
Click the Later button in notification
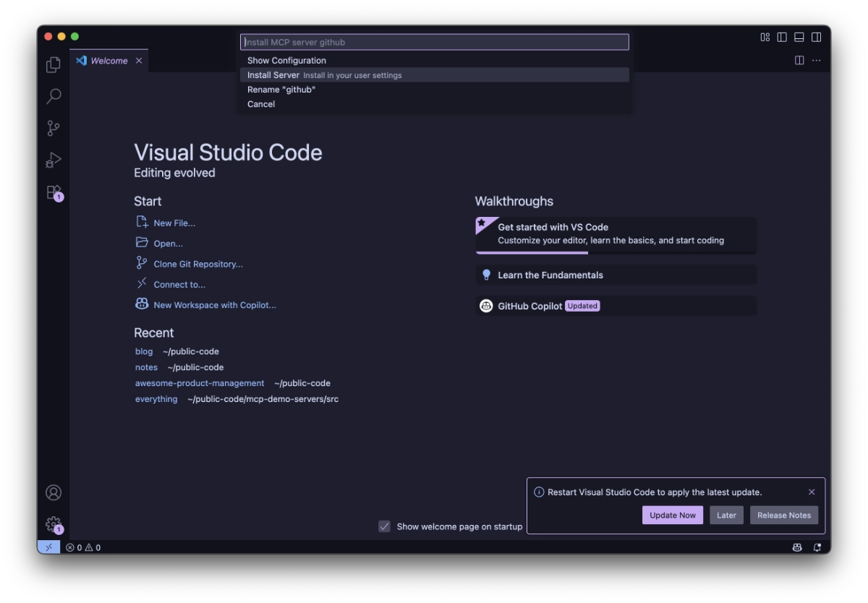point(726,515)
